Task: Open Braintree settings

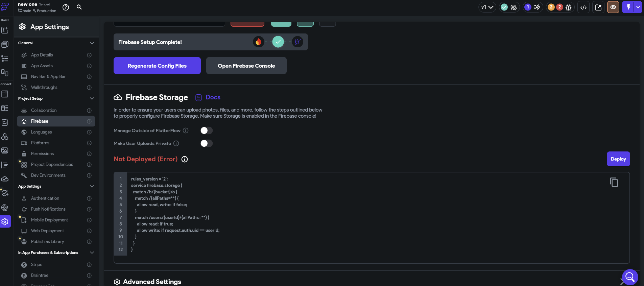Action: 56,276
